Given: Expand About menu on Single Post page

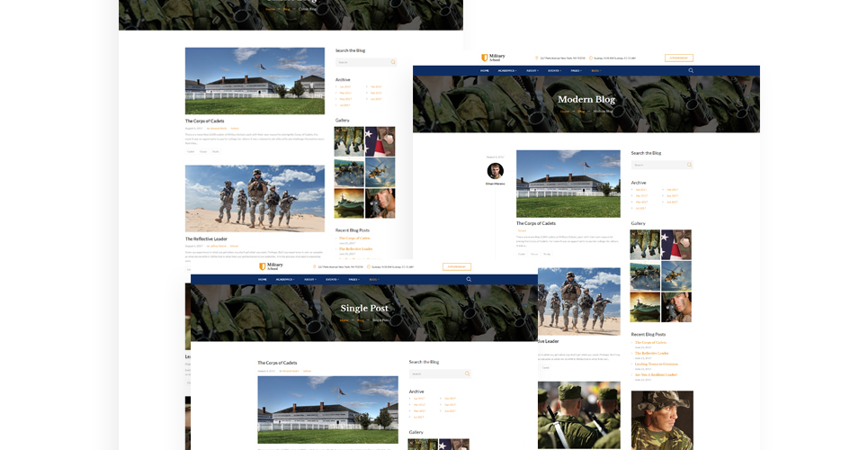Looking at the screenshot, I should (x=310, y=279).
